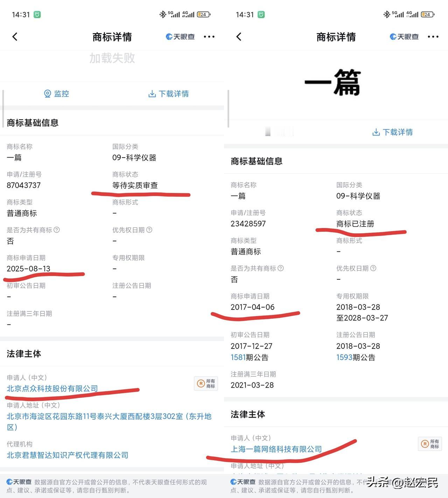448x498 pixels.
Task: Tap the help icon beside 优先权日期 on left screen
Action: [149, 230]
